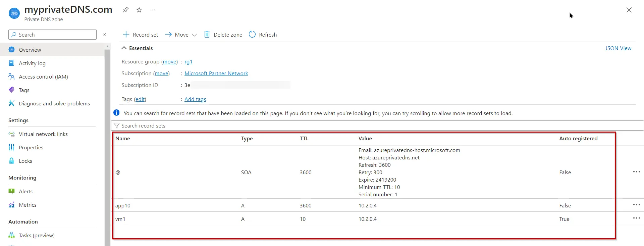
Task: Mark zone as favorite with star icon
Action: tap(139, 10)
